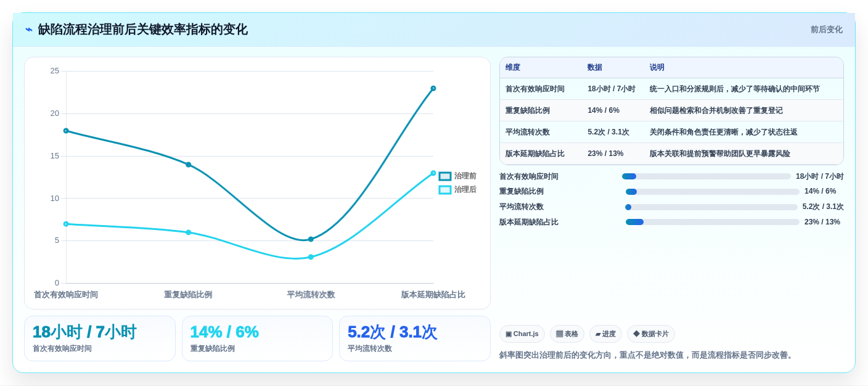Click the 维度 column header
Viewport: 868px width, 386px height.
(x=513, y=68)
